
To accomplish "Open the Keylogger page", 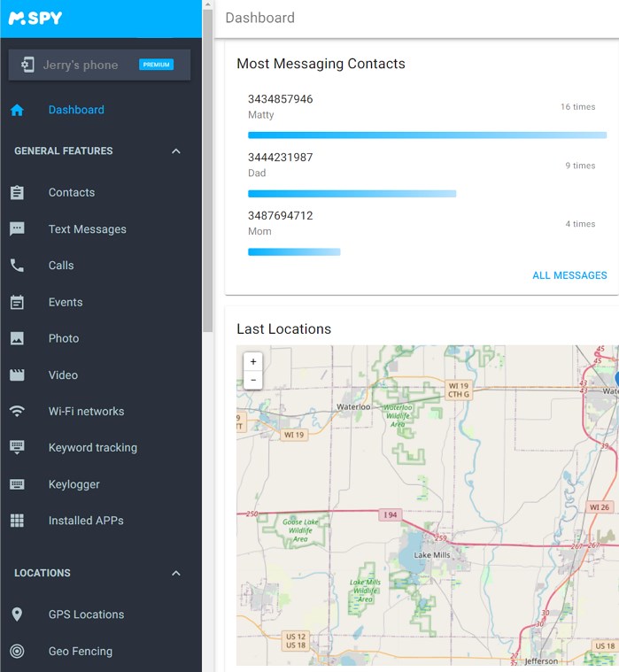I will click(x=74, y=484).
